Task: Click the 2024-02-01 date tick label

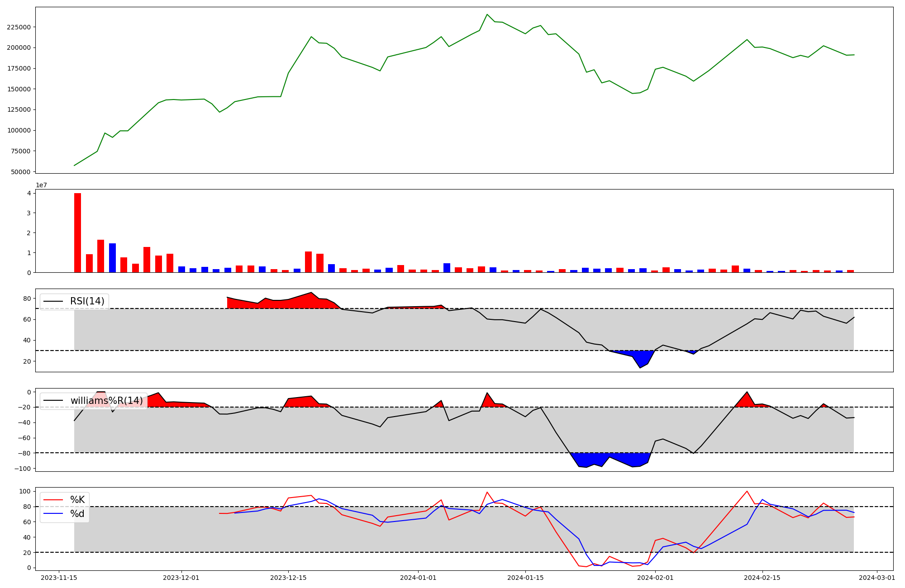Action: (x=655, y=578)
